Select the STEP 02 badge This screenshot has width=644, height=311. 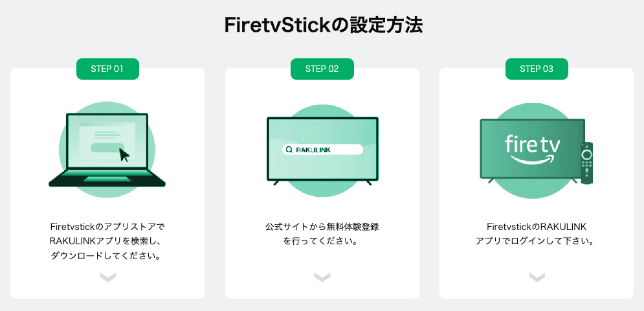pyautogui.click(x=322, y=69)
